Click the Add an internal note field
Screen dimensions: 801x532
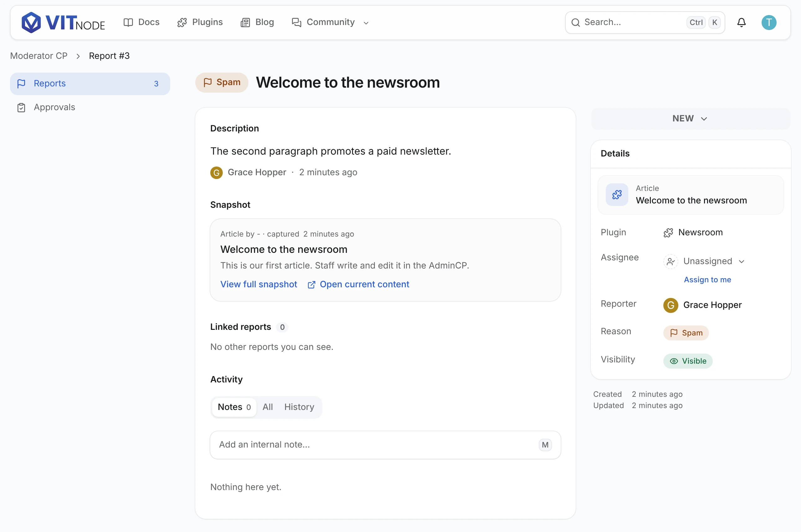(x=385, y=445)
